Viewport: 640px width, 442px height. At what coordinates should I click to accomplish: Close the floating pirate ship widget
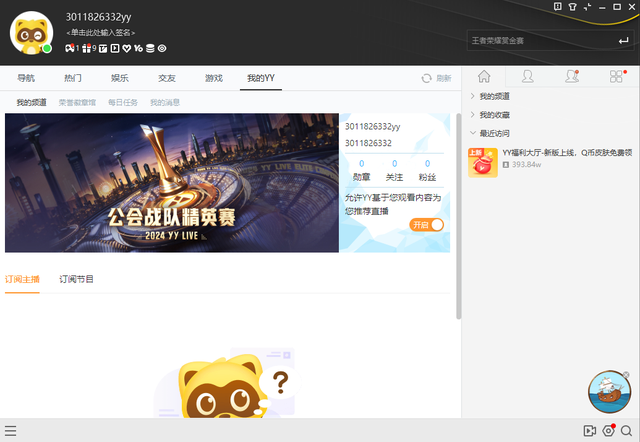[626, 375]
